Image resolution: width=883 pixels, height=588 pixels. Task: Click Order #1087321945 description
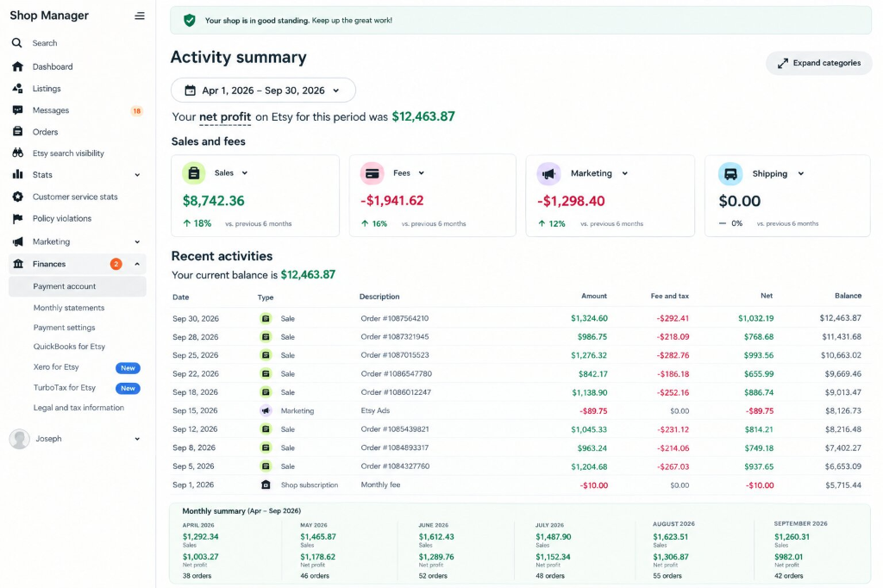tap(395, 337)
